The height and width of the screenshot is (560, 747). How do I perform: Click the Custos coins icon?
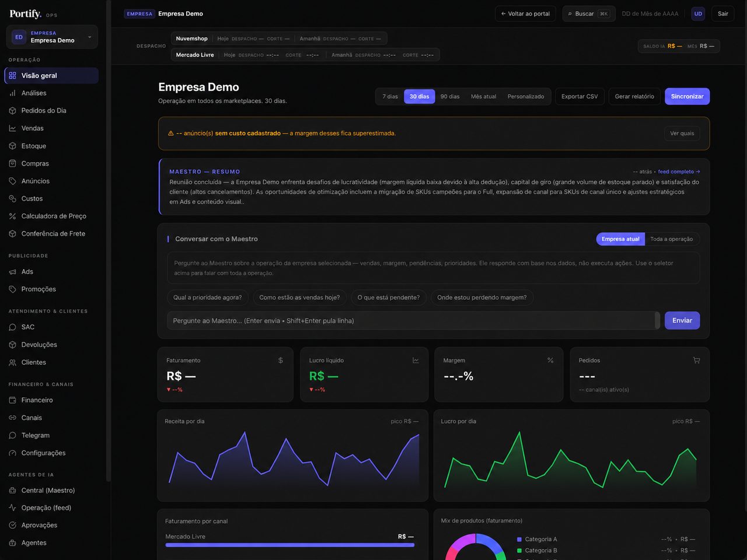click(12, 198)
